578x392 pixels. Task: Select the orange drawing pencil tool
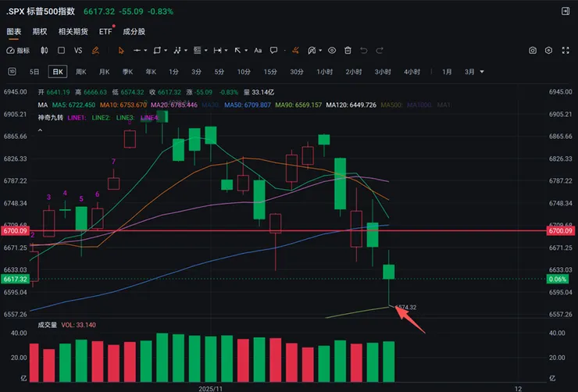click(95, 50)
